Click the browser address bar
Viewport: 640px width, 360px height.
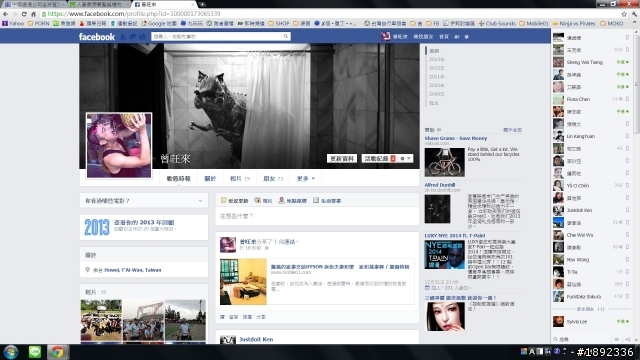point(331,14)
